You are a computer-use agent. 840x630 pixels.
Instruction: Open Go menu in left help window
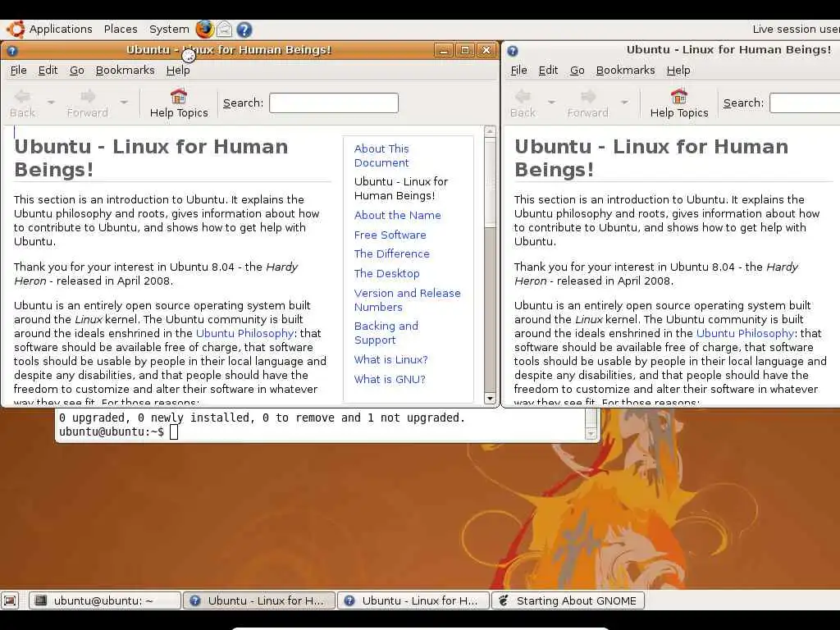coord(76,71)
